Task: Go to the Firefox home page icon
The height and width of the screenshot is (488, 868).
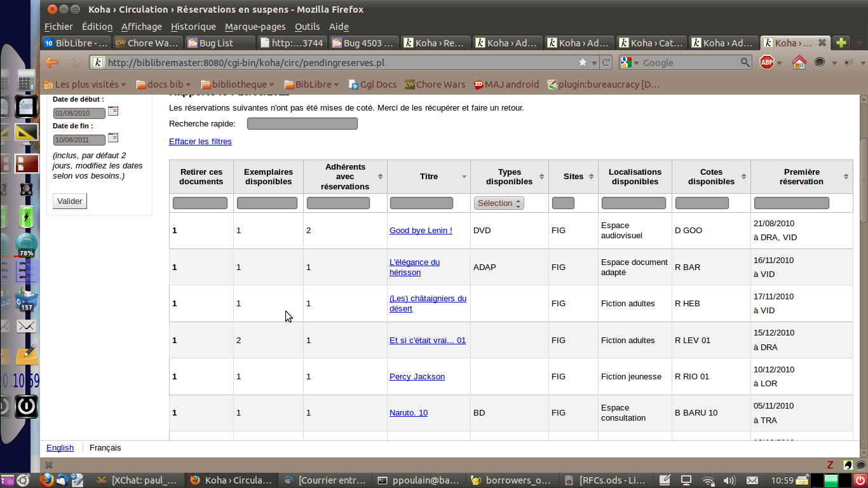Action: [799, 62]
